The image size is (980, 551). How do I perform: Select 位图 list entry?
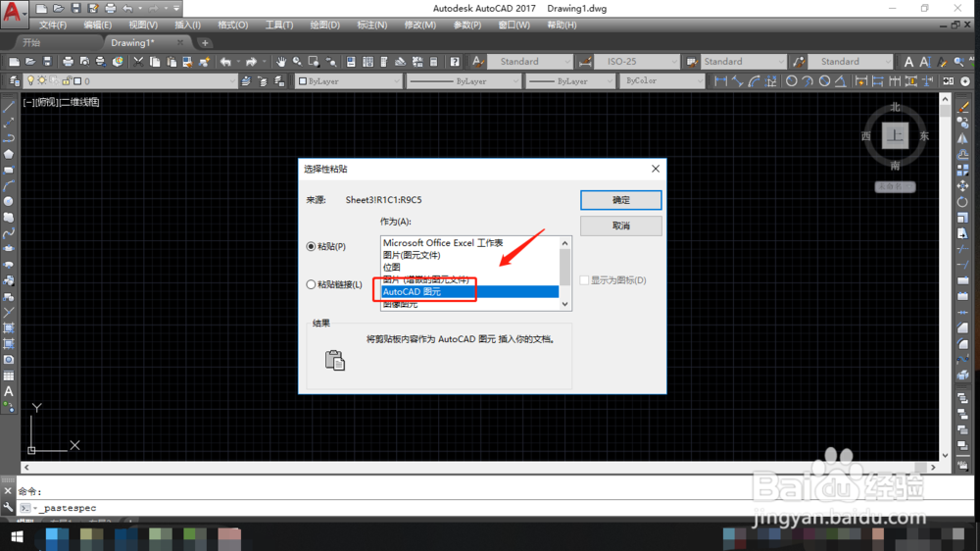point(392,267)
